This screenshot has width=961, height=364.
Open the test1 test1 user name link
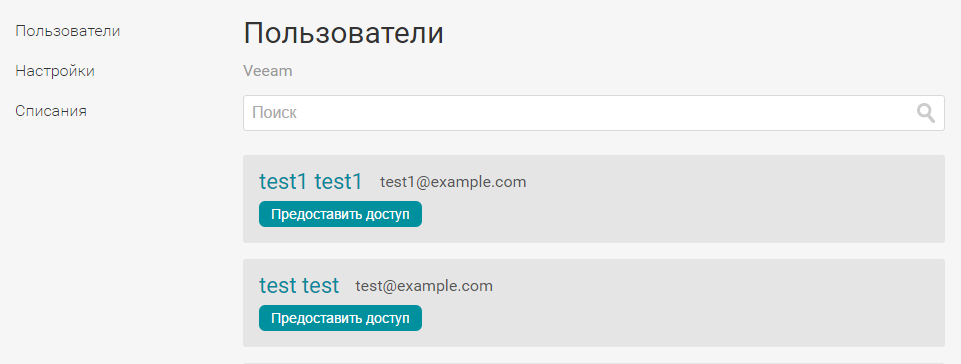coord(311,182)
